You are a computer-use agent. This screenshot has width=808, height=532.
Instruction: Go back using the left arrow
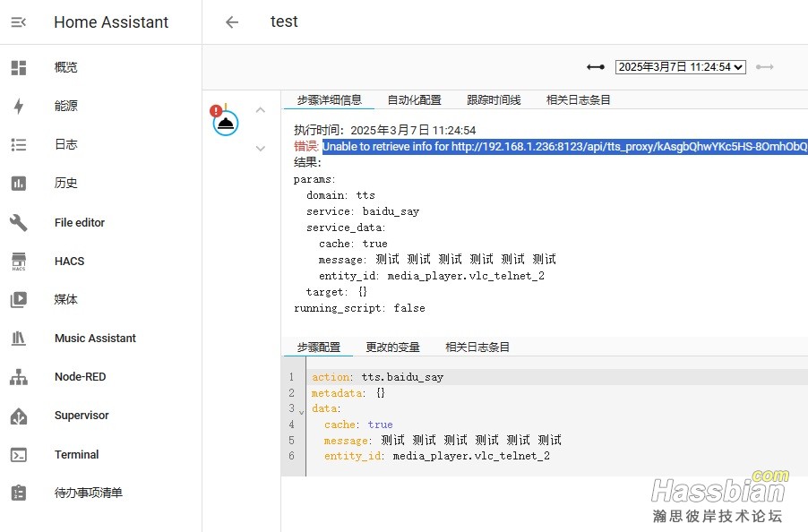pyautogui.click(x=232, y=22)
